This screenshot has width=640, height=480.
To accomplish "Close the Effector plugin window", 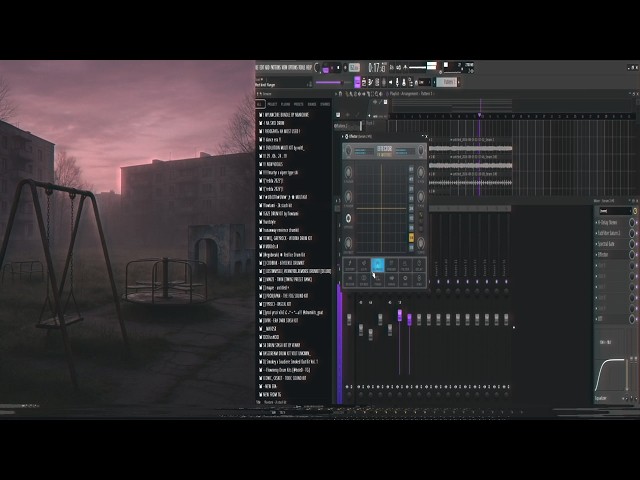I will (x=426, y=136).
